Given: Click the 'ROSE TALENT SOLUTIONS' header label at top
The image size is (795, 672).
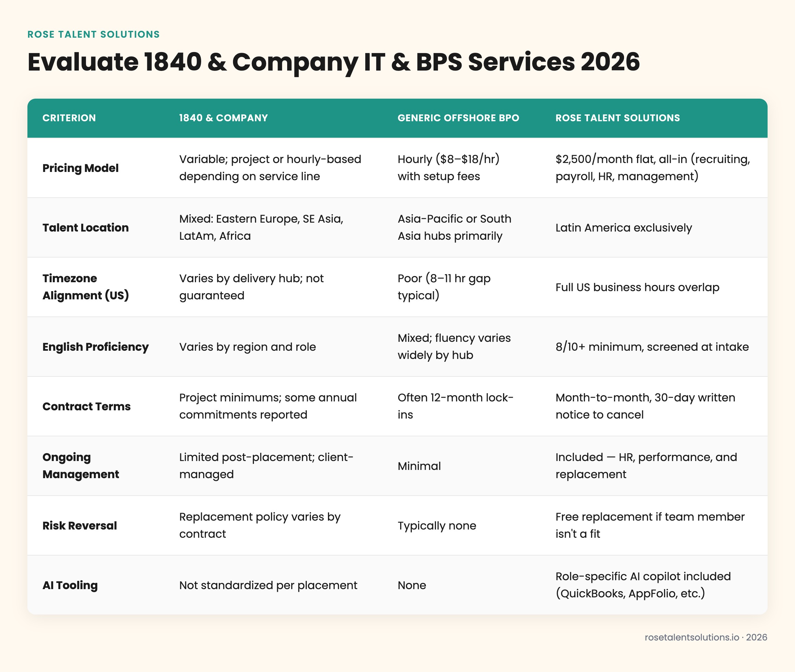Looking at the screenshot, I should 93,34.
